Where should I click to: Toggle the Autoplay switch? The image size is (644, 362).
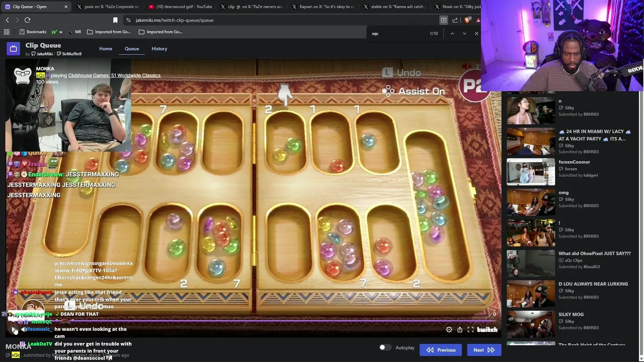(385, 347)
